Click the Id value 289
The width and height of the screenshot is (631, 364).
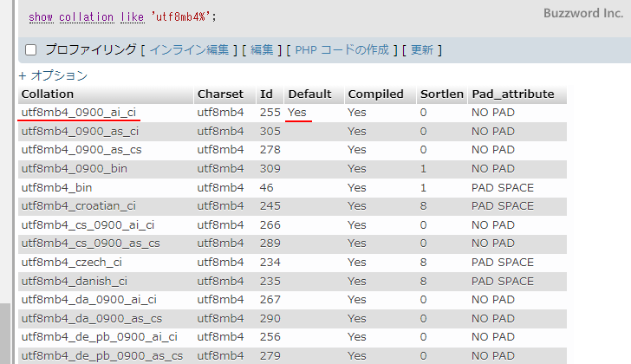(x=270, y=244)
